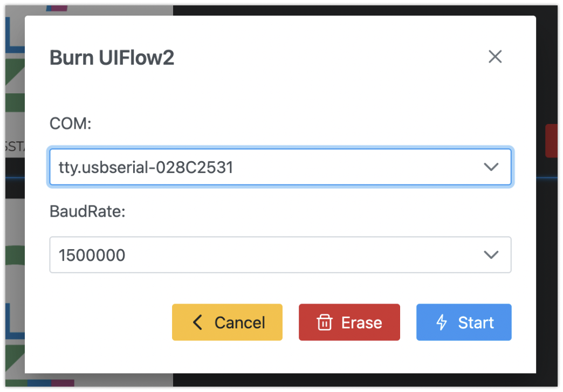Click the trash icon on the Erase button

click(324, 322)
